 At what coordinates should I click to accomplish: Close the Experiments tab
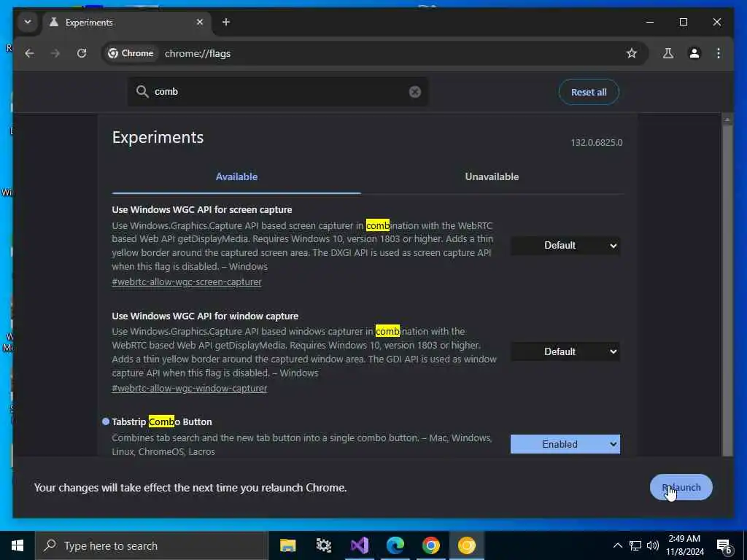tap(200, 22)
